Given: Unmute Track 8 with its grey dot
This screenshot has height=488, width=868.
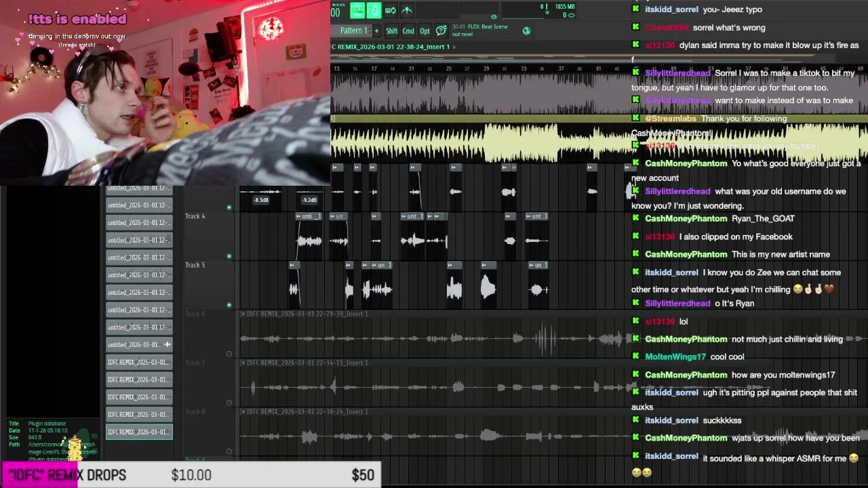Looking at the screenshot, I should point(229,451).
